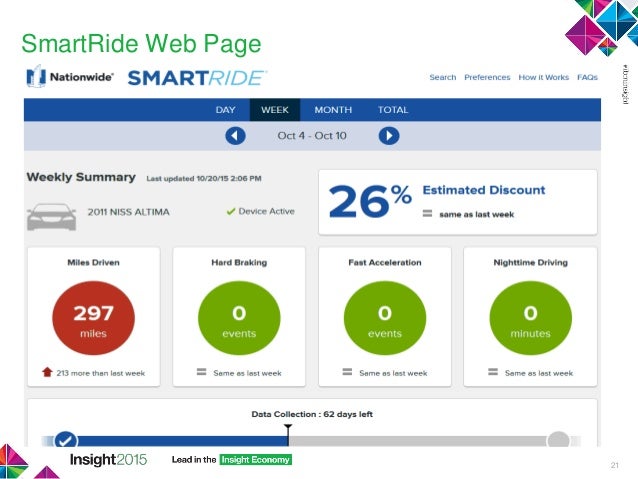Click equals icon beside Estimated Discount
638x479 pixels.
[x=427, y=213]
